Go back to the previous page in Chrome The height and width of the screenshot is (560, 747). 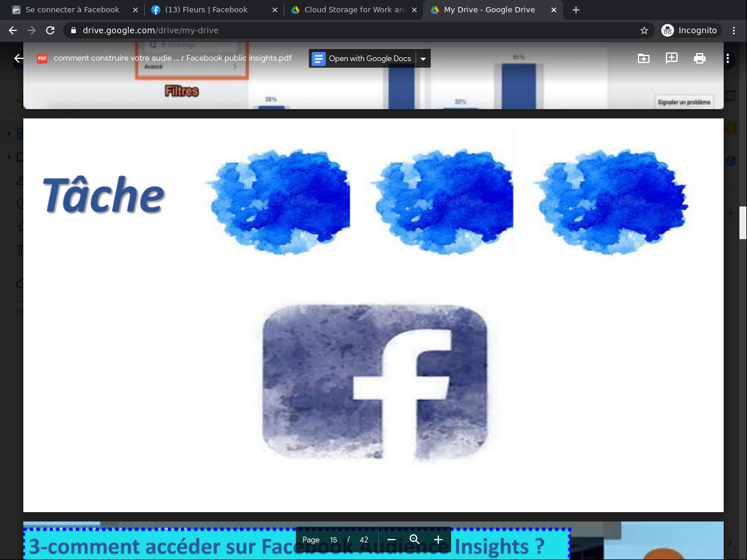coord(13,30)
